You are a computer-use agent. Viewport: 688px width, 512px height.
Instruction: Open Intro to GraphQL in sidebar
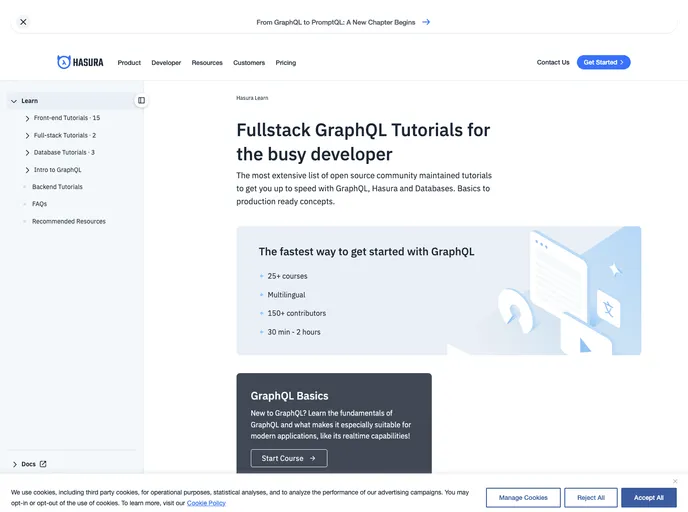(57, 170)
